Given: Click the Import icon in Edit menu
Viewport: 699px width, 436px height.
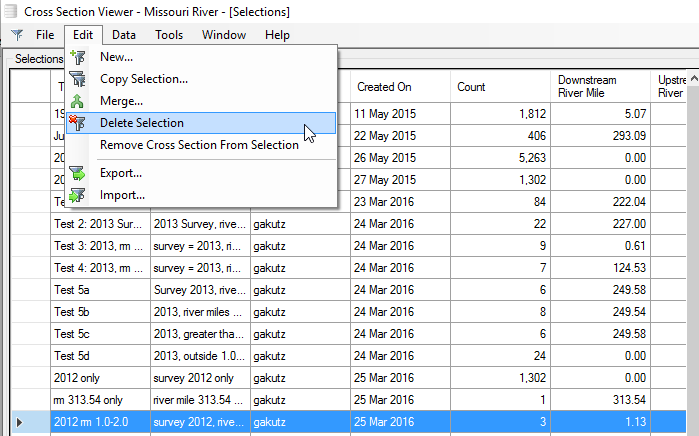Looking at the screenshot, I should [x=78, y=195].
